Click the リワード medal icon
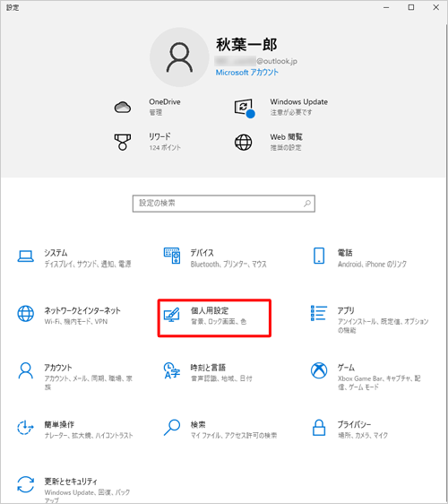The image size is (448, 504). click(123, 142)
